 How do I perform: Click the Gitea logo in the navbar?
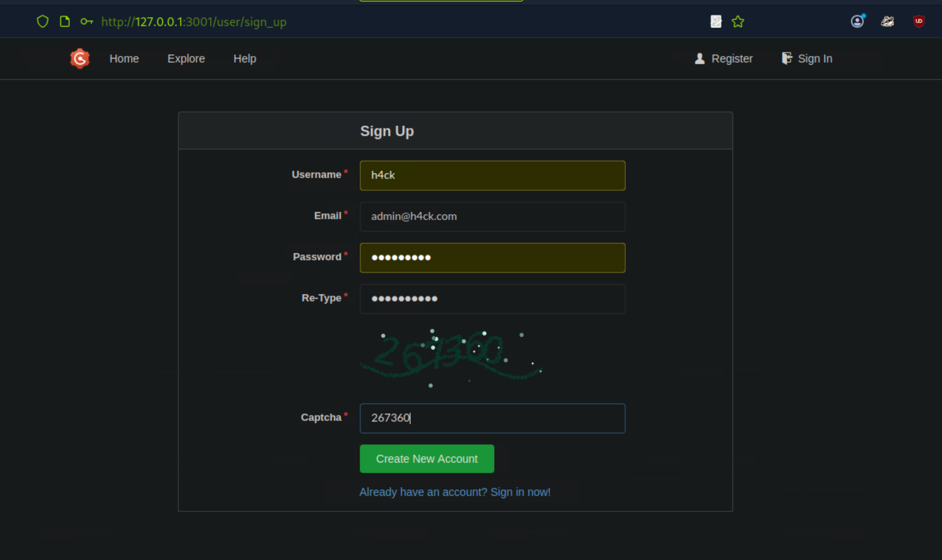(79, 58)
